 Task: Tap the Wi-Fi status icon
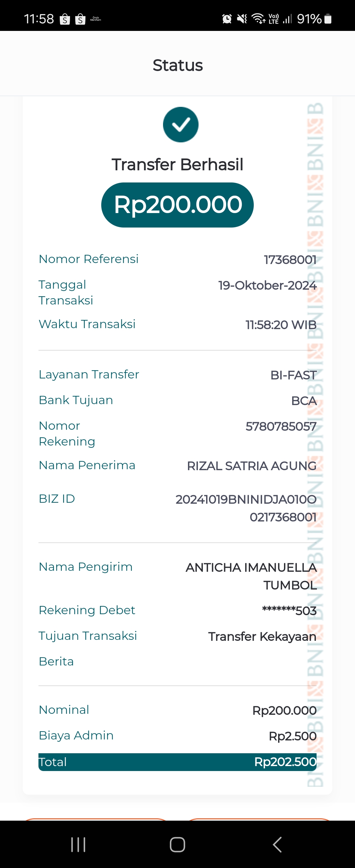point(258,19)
